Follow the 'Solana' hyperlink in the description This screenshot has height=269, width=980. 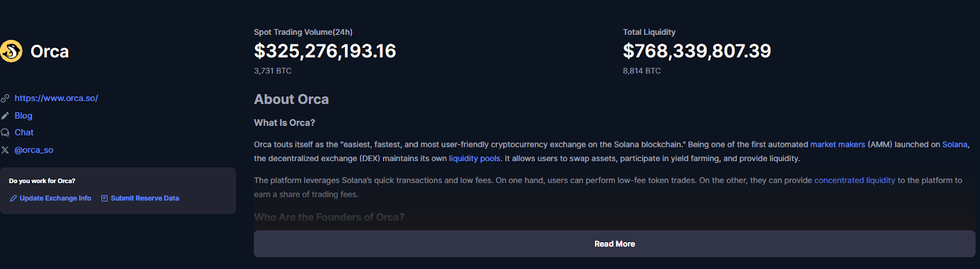[954, 145]
